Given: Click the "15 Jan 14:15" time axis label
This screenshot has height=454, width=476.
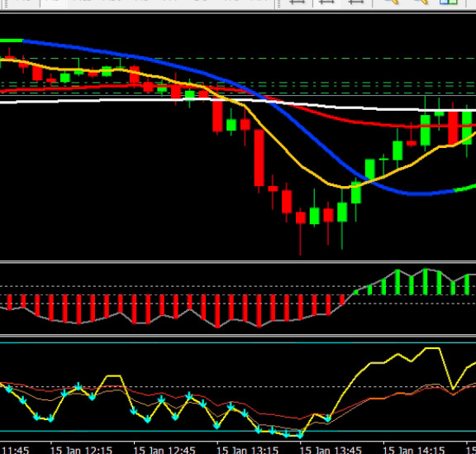Looking at the screenshot, I should [414, 450].
